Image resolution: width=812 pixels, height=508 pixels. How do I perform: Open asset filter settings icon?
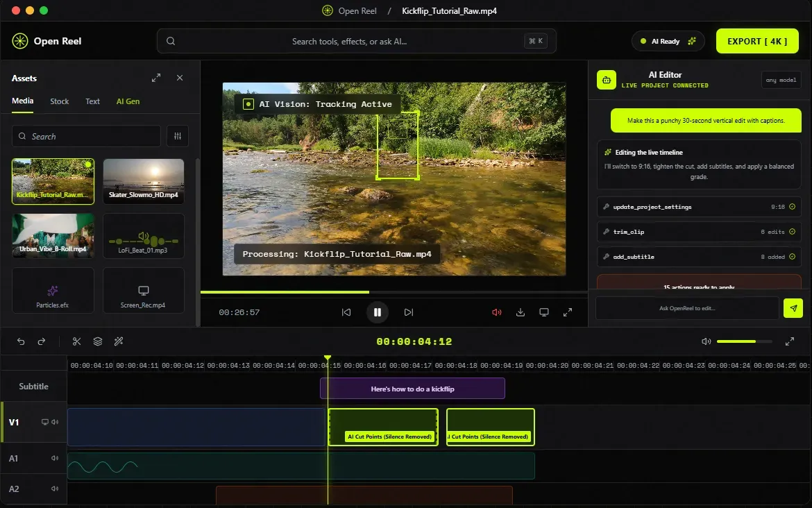point(178,136)
